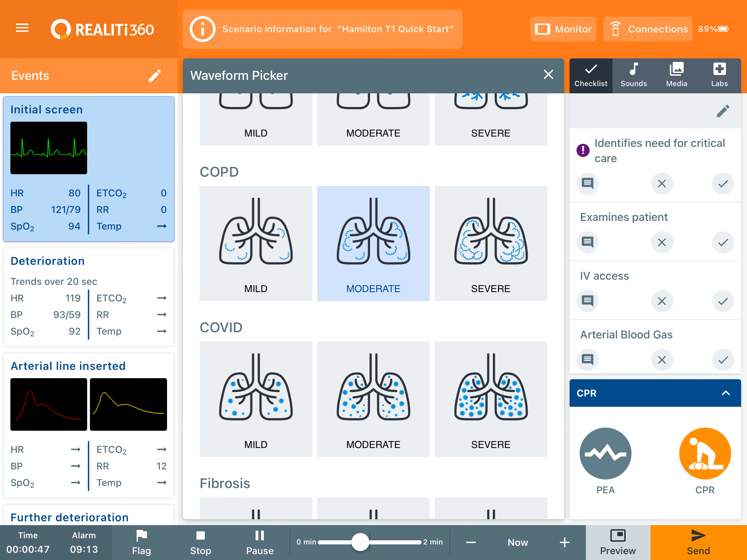747x560 pixels.
Task: Edit the checklist with pencil icon
Action: point(723,111)
